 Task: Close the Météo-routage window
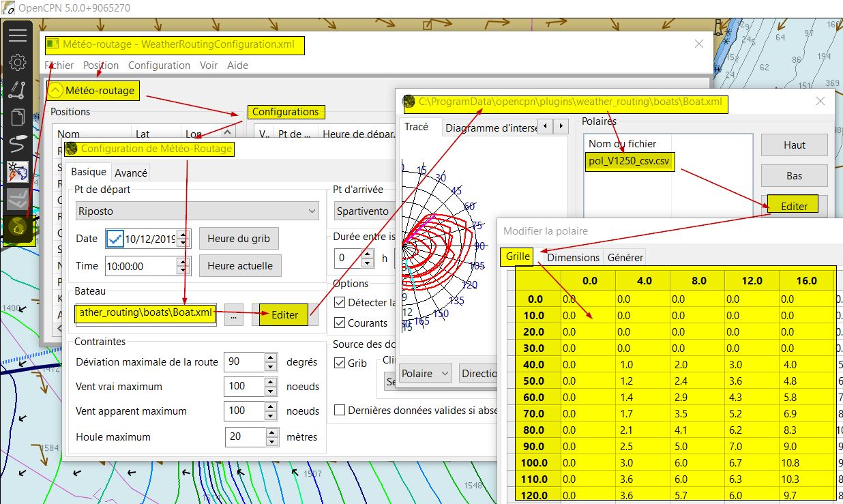coord(698,44)
